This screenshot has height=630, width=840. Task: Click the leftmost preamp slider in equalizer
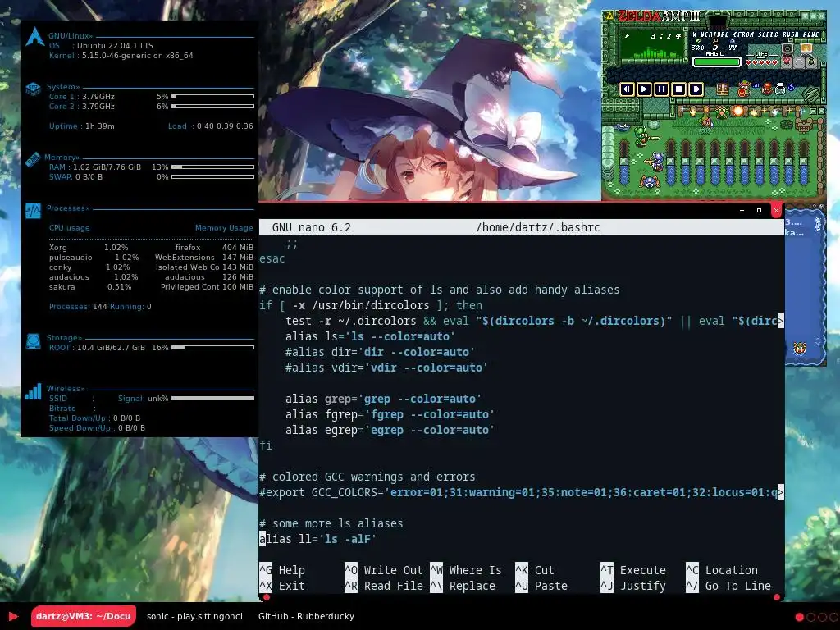[623, 162]
